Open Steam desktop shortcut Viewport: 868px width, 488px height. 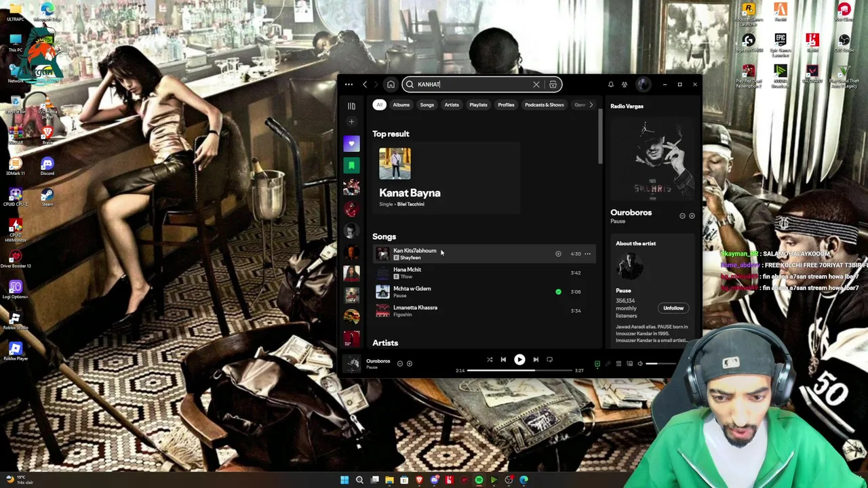[47, 197]
